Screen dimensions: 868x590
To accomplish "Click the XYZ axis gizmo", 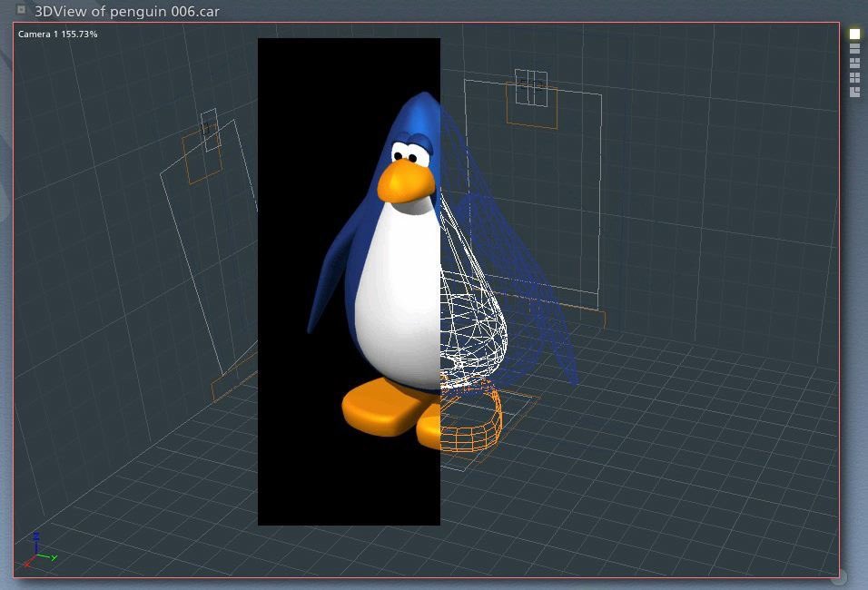I will coord(40,549).
